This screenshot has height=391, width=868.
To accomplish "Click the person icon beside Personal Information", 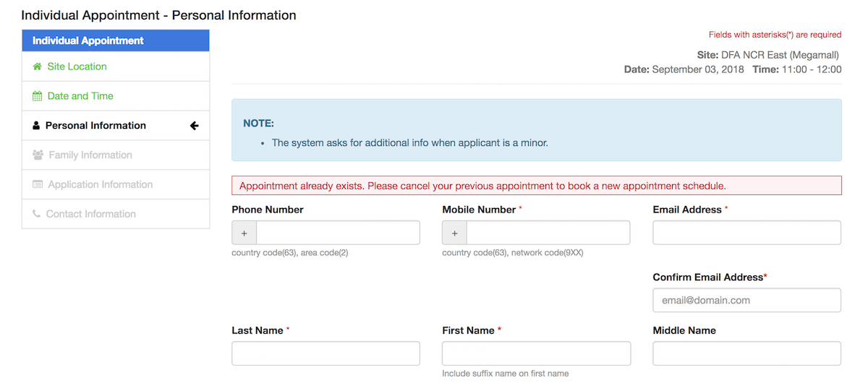I will click(36, 126).
